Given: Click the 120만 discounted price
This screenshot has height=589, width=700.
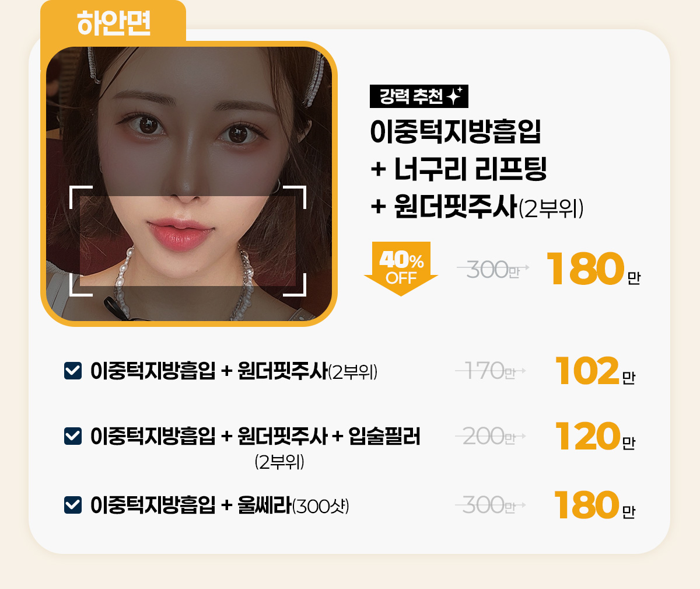Looking at the screenshot, I should (x=595, y=437).
